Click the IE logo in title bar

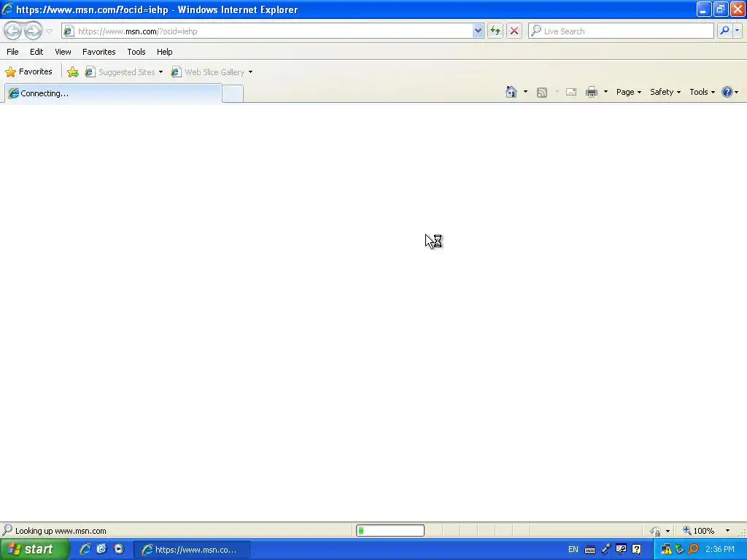[7, 9]
